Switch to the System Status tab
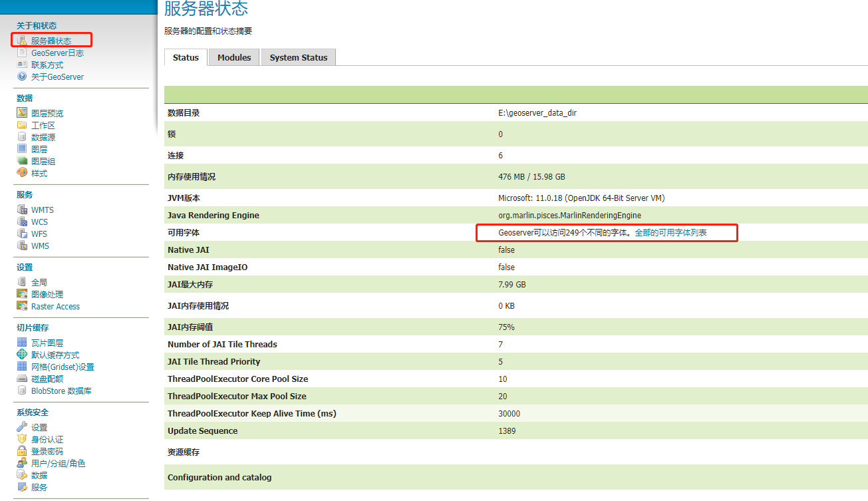 pos(299,58)
